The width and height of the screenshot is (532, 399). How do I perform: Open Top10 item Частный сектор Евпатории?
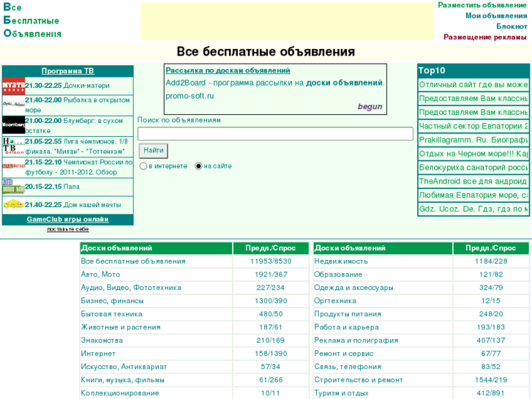coord(473,126)
